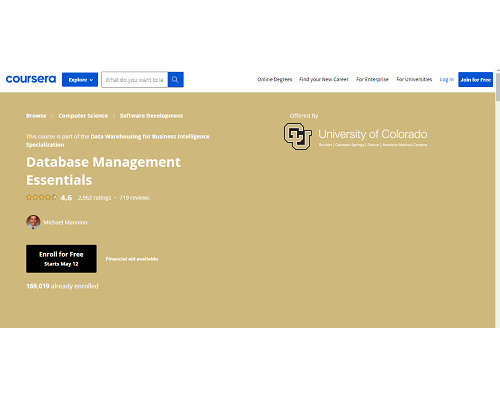Screen dimensions: 500x400
Task: Click the page's vertical scrollbar thumb
Action: click(x=498, y=87)
